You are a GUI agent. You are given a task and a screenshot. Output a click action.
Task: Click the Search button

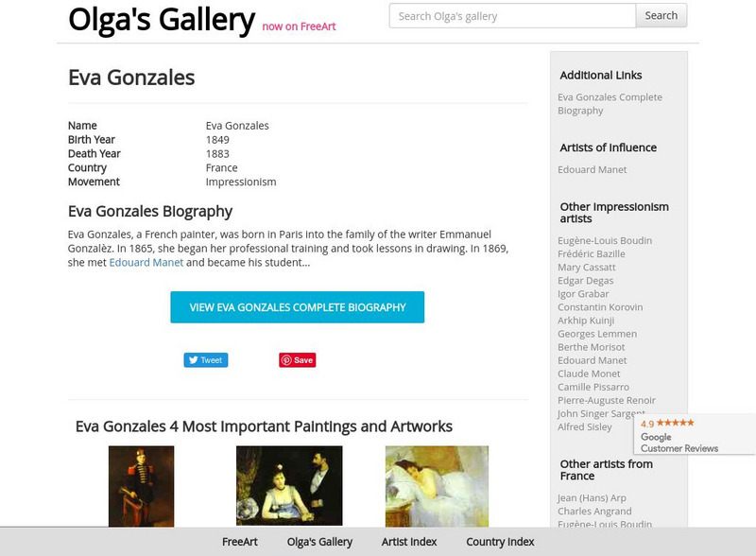tap(661, 15)
